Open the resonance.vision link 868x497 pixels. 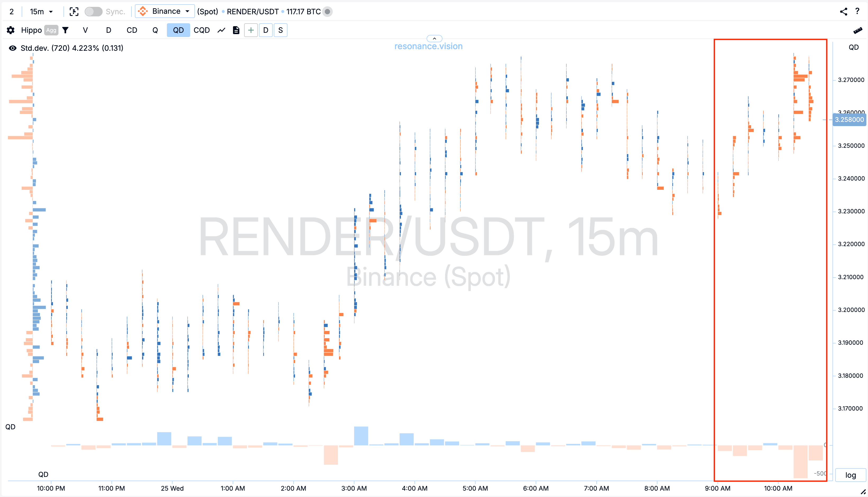click(428, 47)
